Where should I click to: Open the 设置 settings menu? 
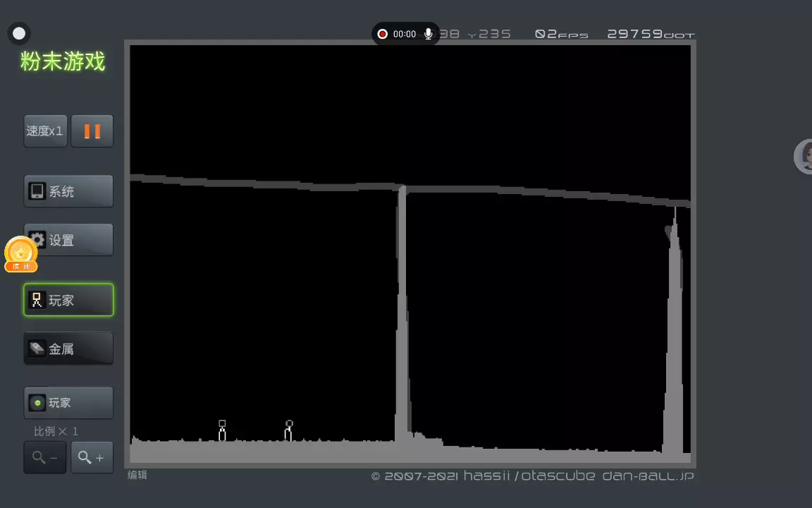click(x=68, y=240)
